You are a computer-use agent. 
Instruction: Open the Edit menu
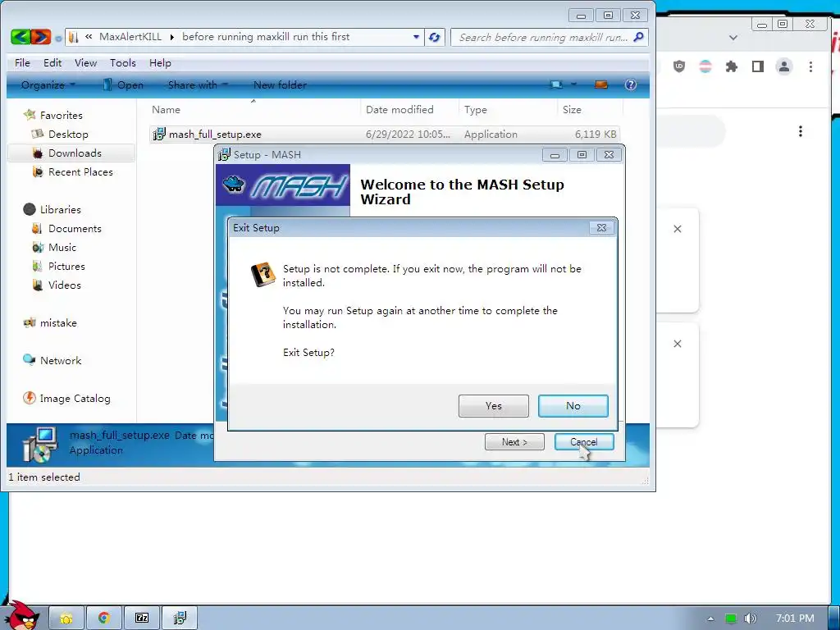click(52, 62)
